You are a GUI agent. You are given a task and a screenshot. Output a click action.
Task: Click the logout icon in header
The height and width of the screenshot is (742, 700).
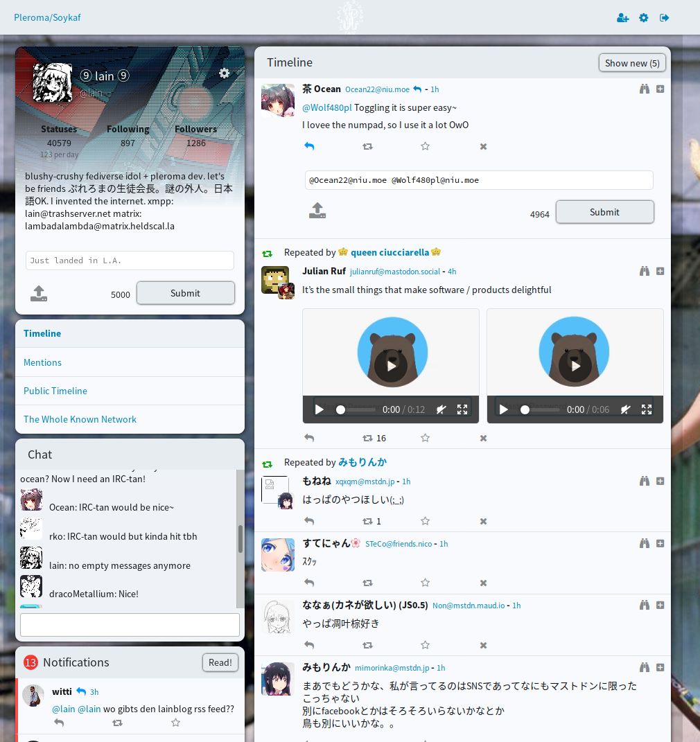665,18
